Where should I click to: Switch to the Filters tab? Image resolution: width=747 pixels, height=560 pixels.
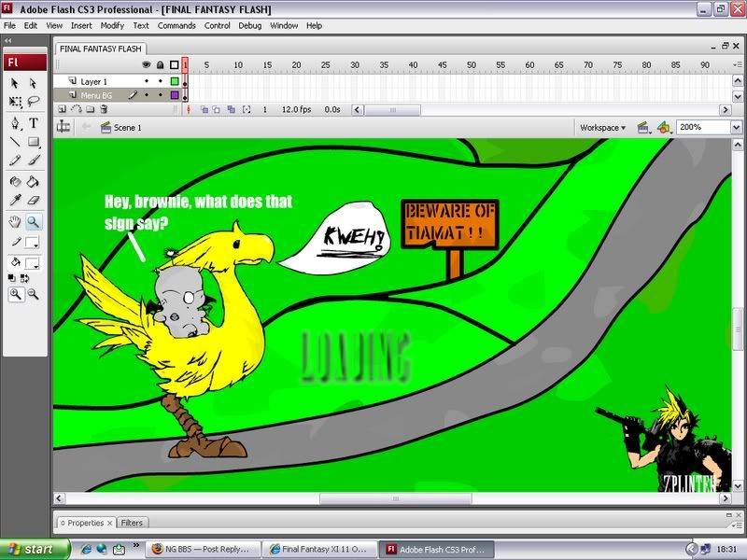pos(132,523)
